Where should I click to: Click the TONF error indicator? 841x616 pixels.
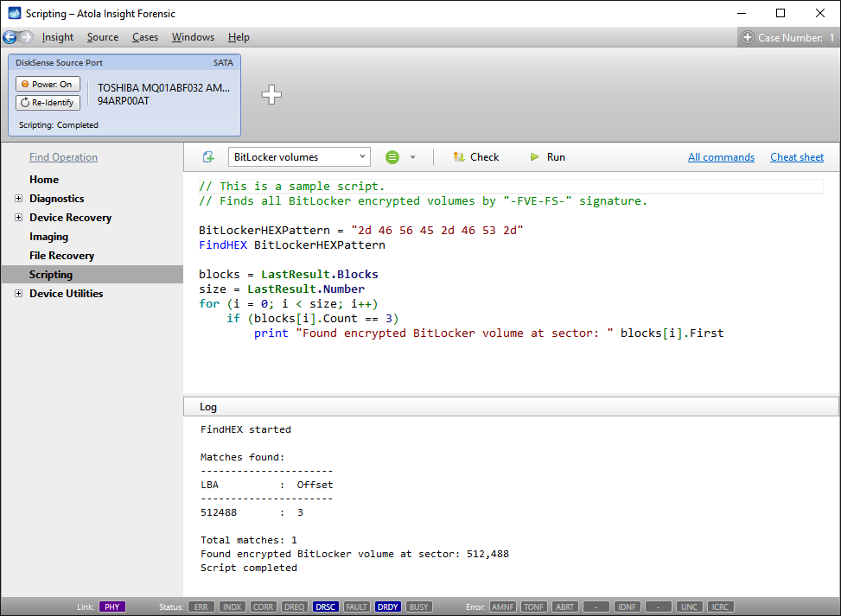tap(533, 606)
